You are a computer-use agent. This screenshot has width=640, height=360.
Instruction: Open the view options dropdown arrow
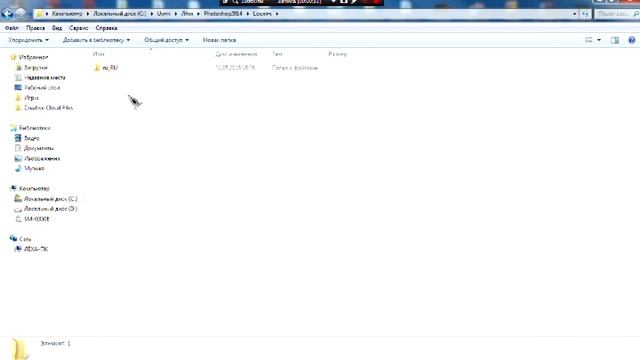[x=599, y=40]
